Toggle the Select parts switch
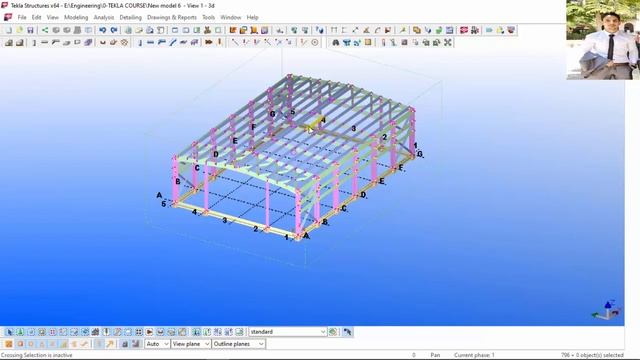Image resolution: width=640 pixels, height=360 pixels. click(x=31, y=332)
